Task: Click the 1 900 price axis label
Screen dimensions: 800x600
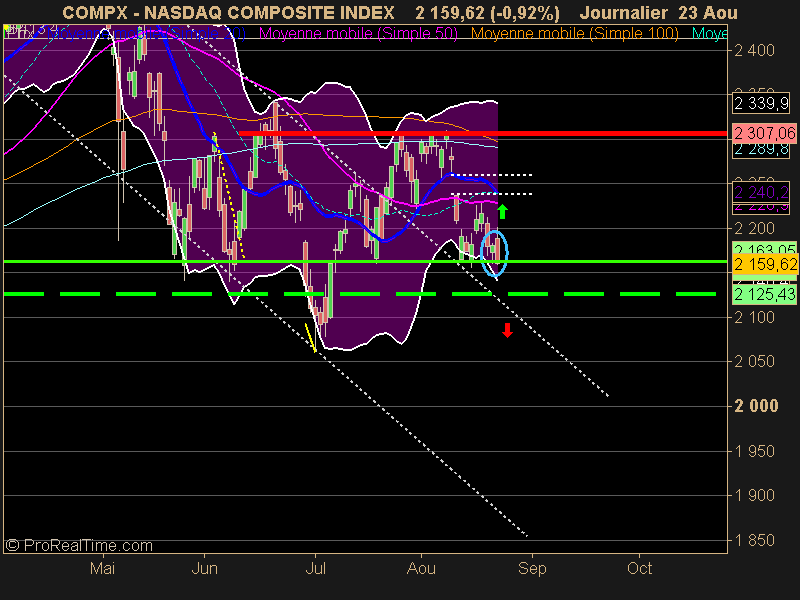Action: (x=754, y=495)
